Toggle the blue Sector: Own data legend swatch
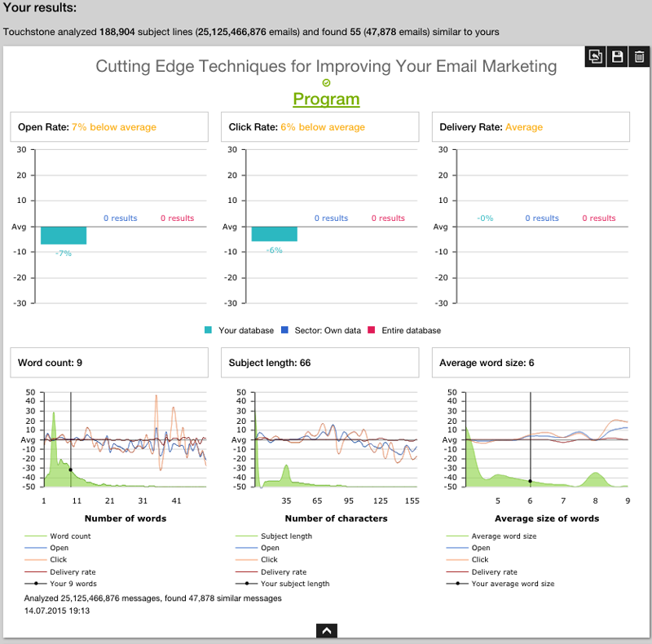This screenshot has height=644, width=652. click(284, 330)
